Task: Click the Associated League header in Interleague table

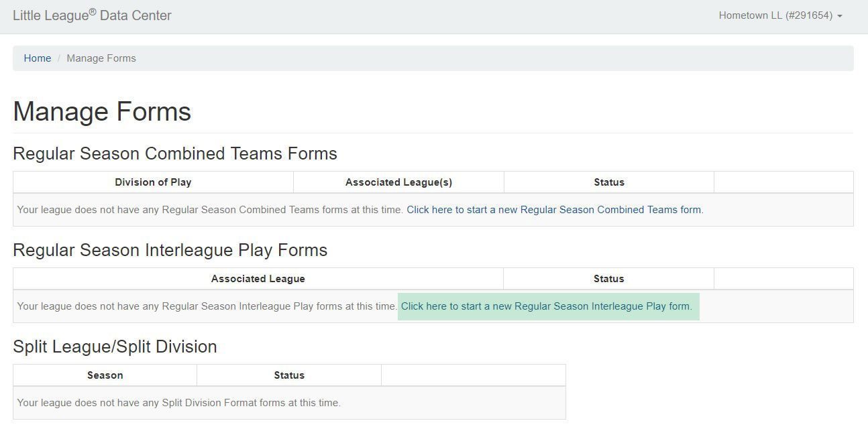Action: point(258,279)
